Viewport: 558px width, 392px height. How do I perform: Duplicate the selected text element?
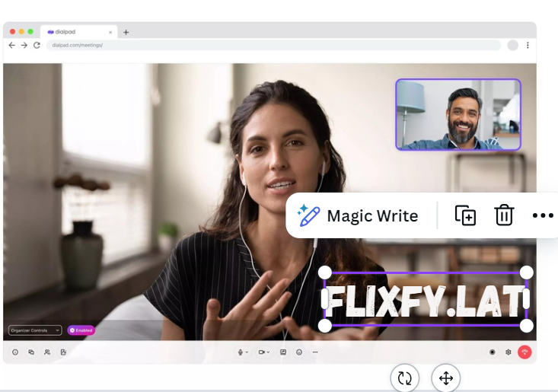click(465, 215)
